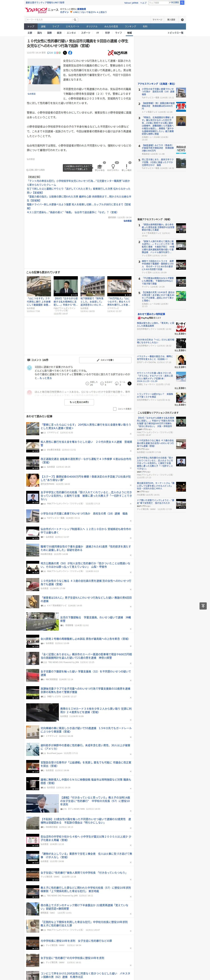This screenshot has width=210, height=980.
Task: Open paid article 2025年の巳年は「ヘビ」
Action: coord(156,341)
